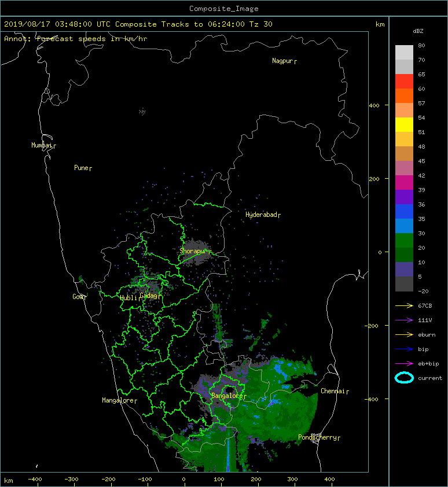Viewport: 448px width, 487px height.
Task: Choose the bright green swatch above 20
Action: [404, 241]
